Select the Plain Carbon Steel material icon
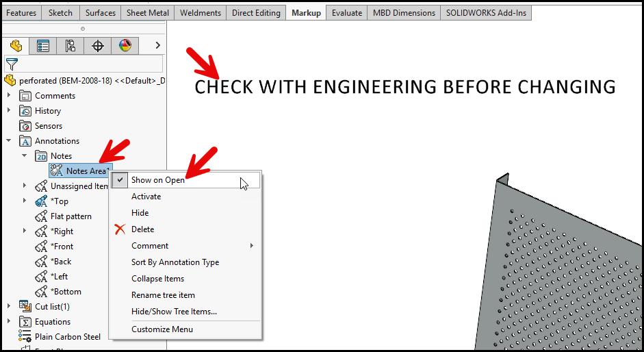This screenshot has height=352, width=644. (25, 336)
